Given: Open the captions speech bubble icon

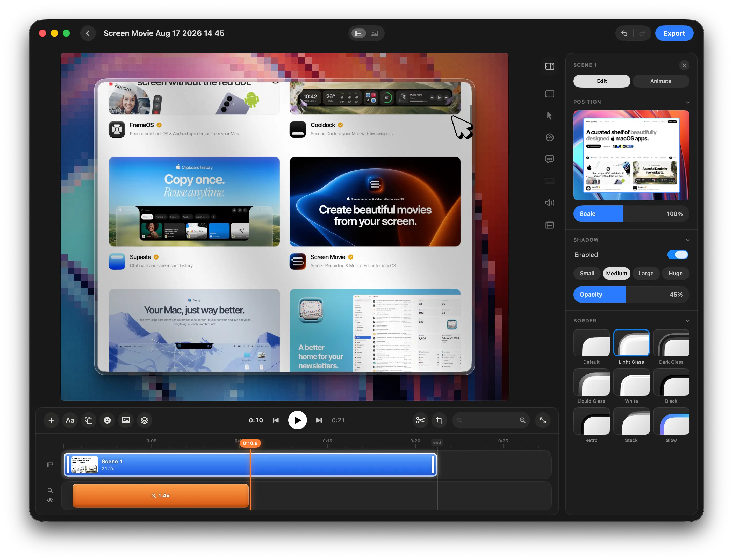Looking at the screenshot, I should 549,159.
